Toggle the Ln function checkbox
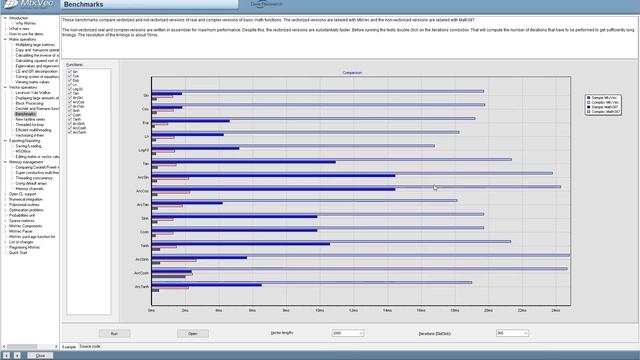Image resolution: width=640 pixels, height=360 pixels. (x=70, y=84)
